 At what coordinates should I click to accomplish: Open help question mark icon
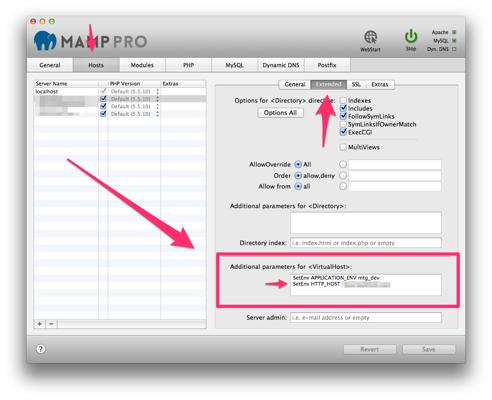click(41, 349)
